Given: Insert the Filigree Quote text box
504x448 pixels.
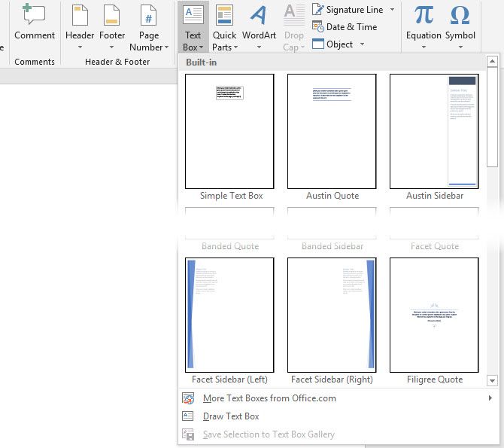Looking at the screenshot, I should pyautogui.click(x=434, y=315).
